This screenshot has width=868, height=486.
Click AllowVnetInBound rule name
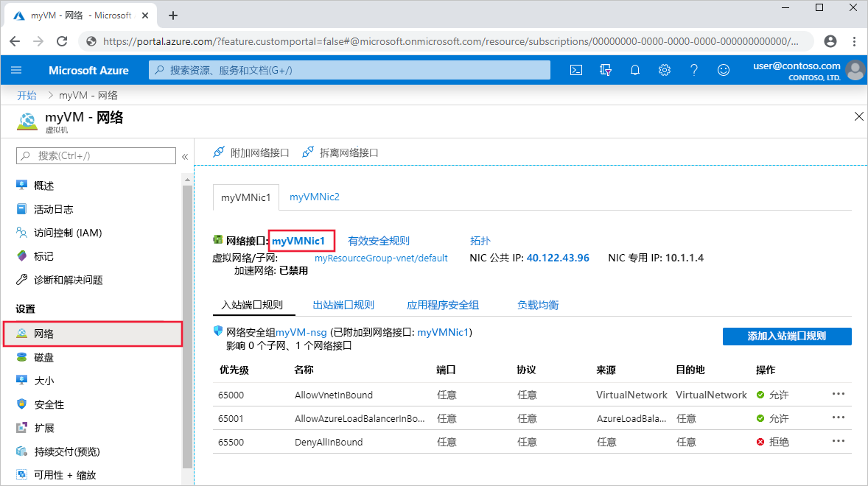(333, 395)
